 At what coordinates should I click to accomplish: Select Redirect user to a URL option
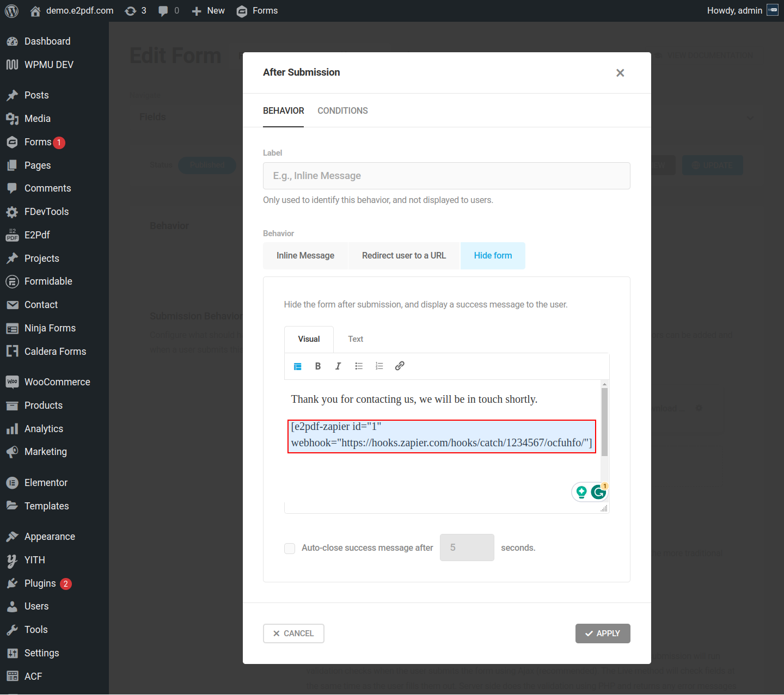403,256
